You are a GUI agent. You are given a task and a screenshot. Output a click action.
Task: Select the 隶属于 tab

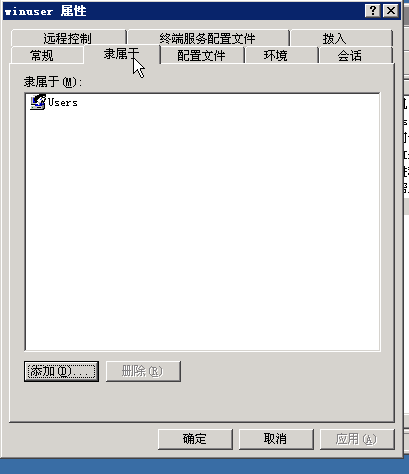click(122, 54)
